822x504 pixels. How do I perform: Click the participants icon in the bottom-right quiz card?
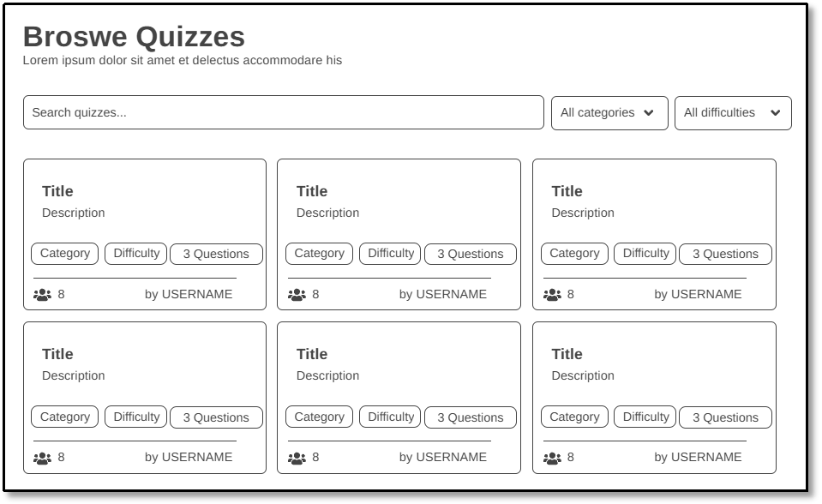552,458
